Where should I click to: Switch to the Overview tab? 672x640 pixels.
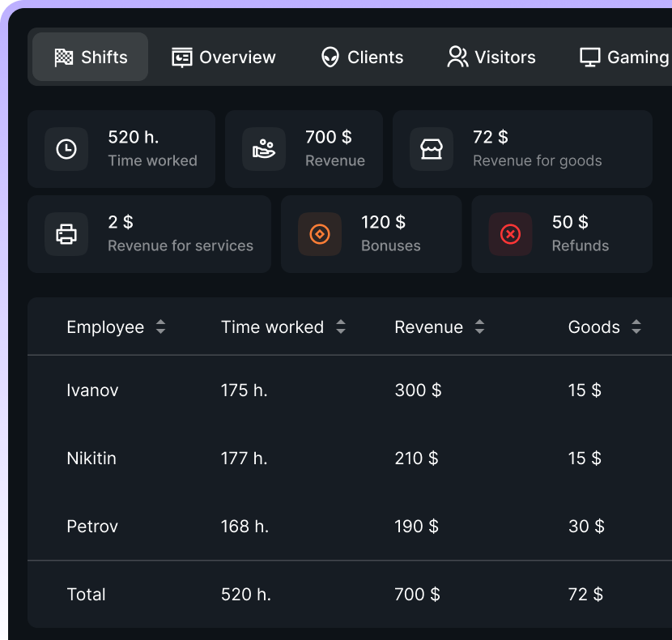pos(223,58)
